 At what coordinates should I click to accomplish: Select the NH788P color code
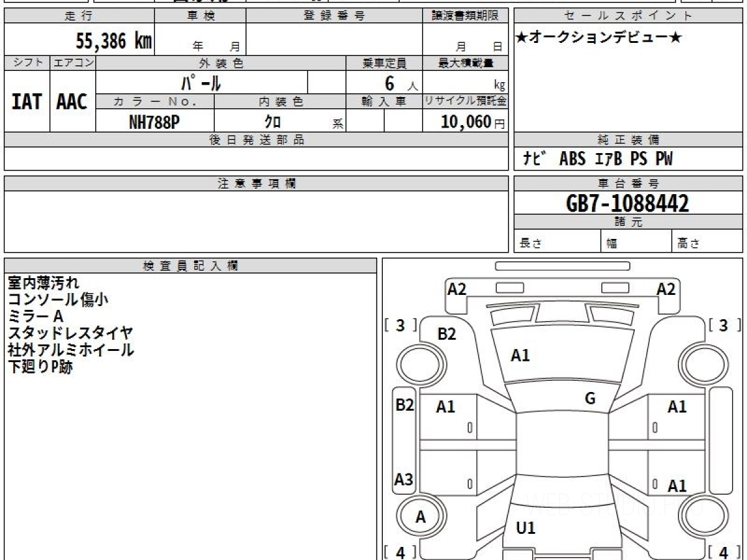(x=154, y=122)
